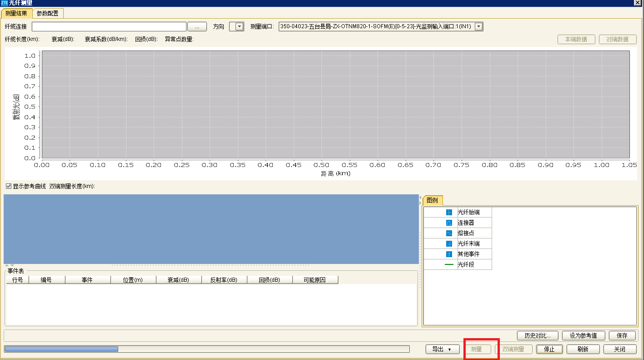Switch to the 参数配置 tab
Viewport: 644px width, 360px height.
[x=48, y=13]
